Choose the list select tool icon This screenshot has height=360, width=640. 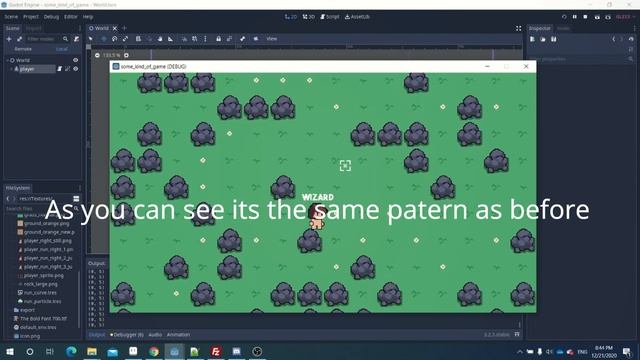tap(138, 39)
